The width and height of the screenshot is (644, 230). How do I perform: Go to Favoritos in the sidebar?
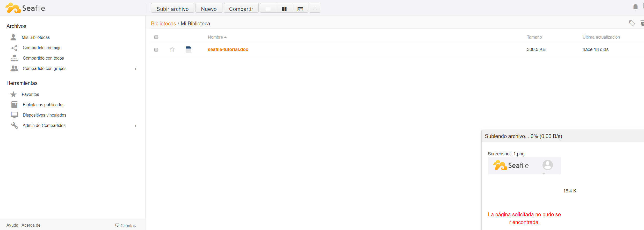tap(30, 94)
